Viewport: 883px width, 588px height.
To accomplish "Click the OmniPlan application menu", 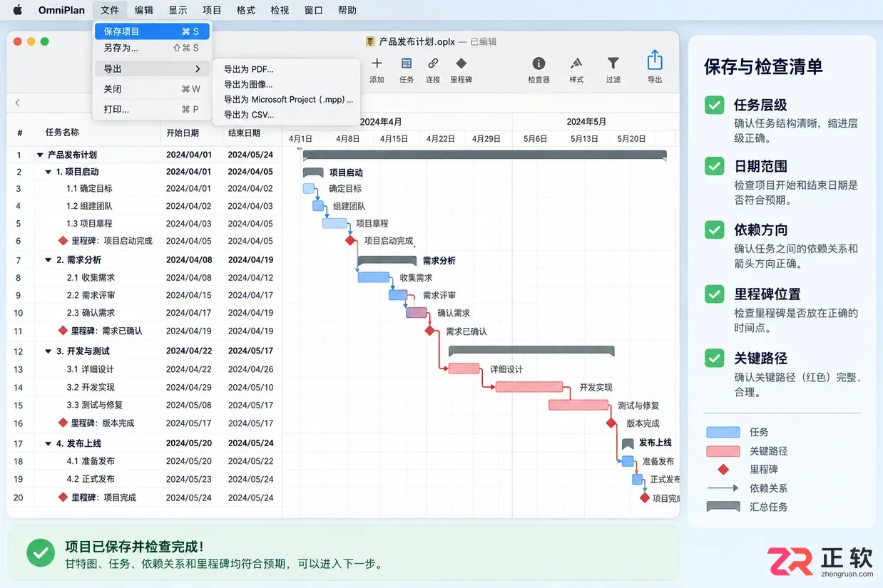I will (61, 10).
